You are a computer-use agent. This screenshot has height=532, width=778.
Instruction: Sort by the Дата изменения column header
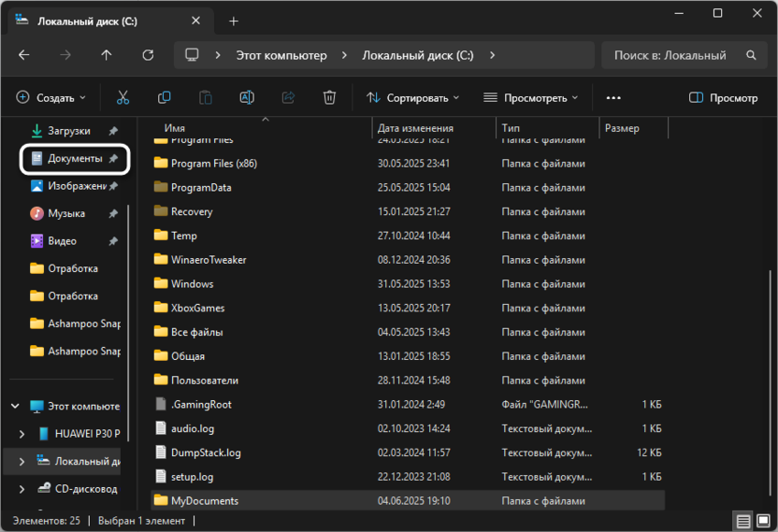coord(415,128)
